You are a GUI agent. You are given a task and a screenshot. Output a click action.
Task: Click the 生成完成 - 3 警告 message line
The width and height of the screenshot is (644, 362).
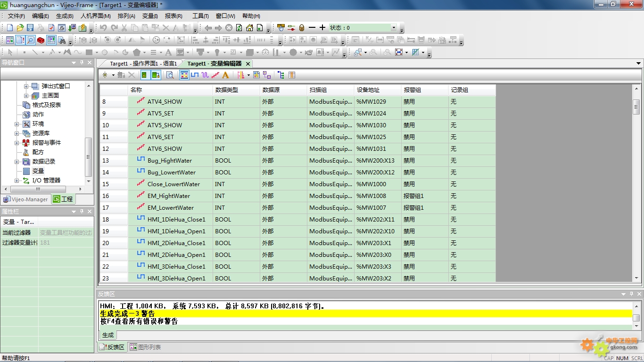(365, 313)
